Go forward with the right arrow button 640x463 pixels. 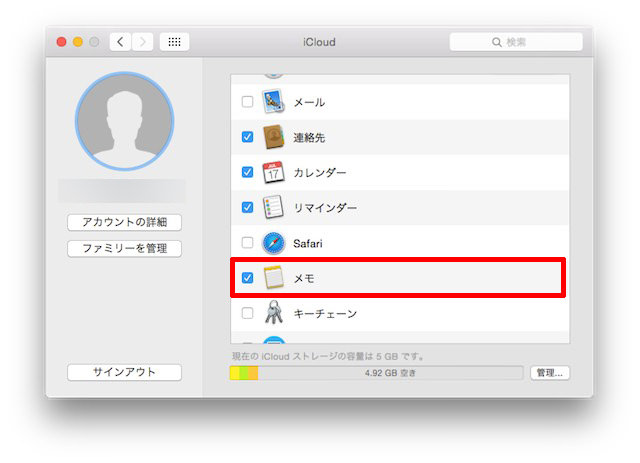coord(142,42)
